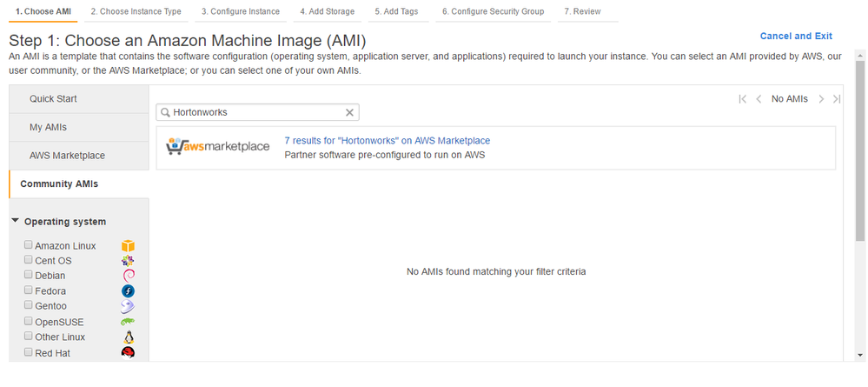This screenshot has width=868, height=387.
Task: Click the Amazon Linux orange cube icon
Action: point(128,245)
